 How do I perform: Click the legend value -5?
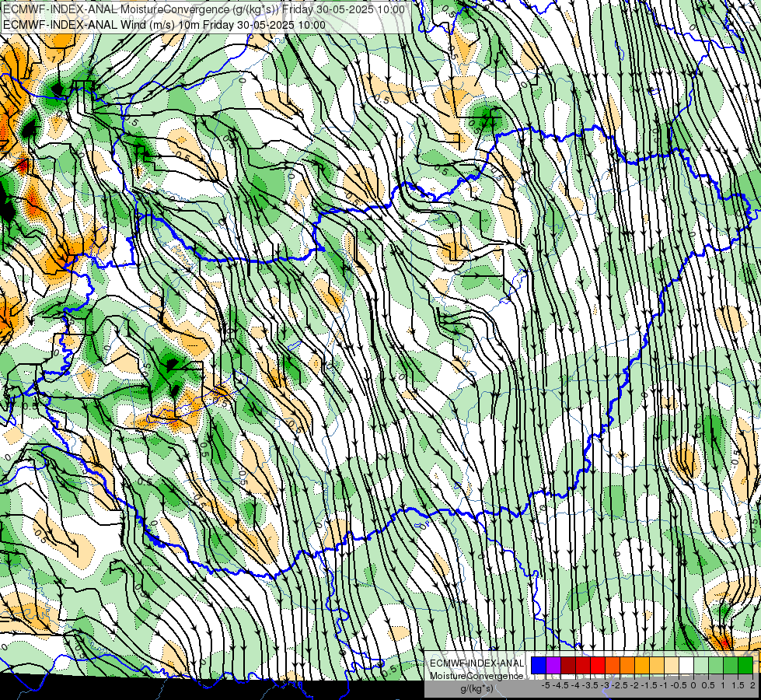(x=546, y=685)
